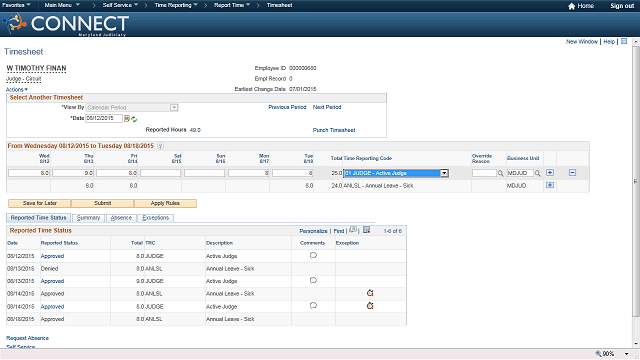Open the calendar picker next to Date
The height and width of the screenshot is (360, 640).
(127, 118)
